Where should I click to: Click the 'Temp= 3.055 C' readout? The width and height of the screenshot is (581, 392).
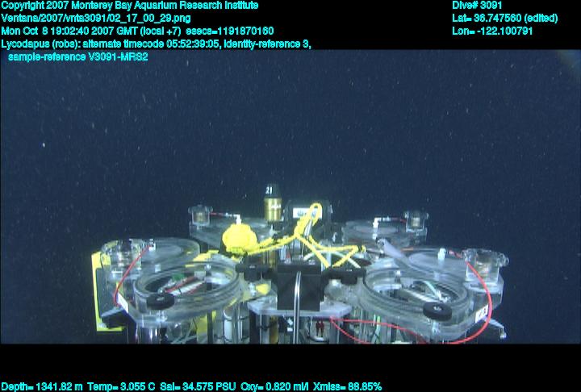click(121, 387)
